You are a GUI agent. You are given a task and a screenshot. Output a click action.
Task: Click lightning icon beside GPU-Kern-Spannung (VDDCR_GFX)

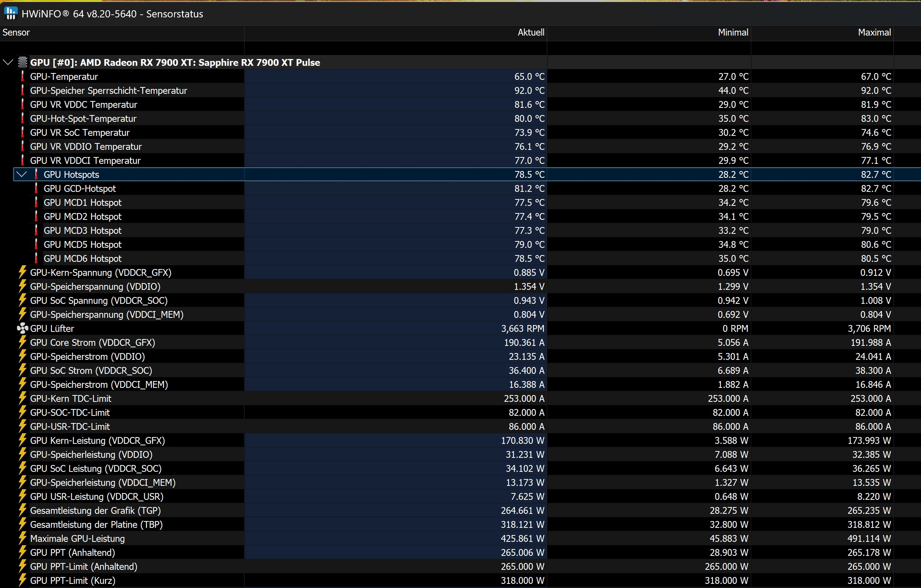pos(23,272)
